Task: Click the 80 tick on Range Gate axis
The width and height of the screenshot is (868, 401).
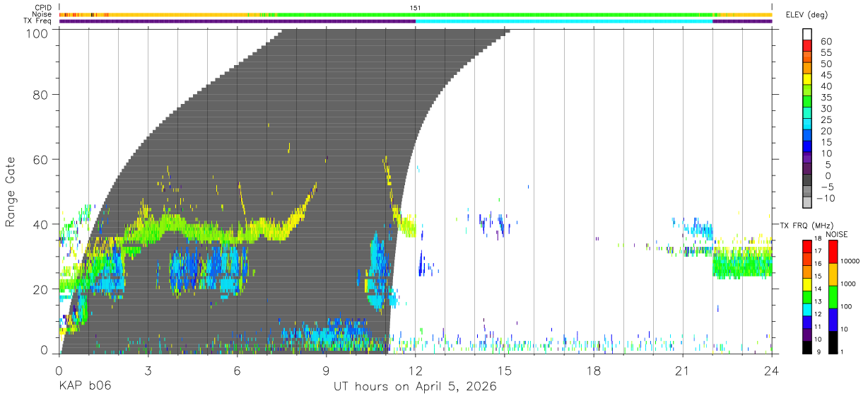Action: point(41,94)
